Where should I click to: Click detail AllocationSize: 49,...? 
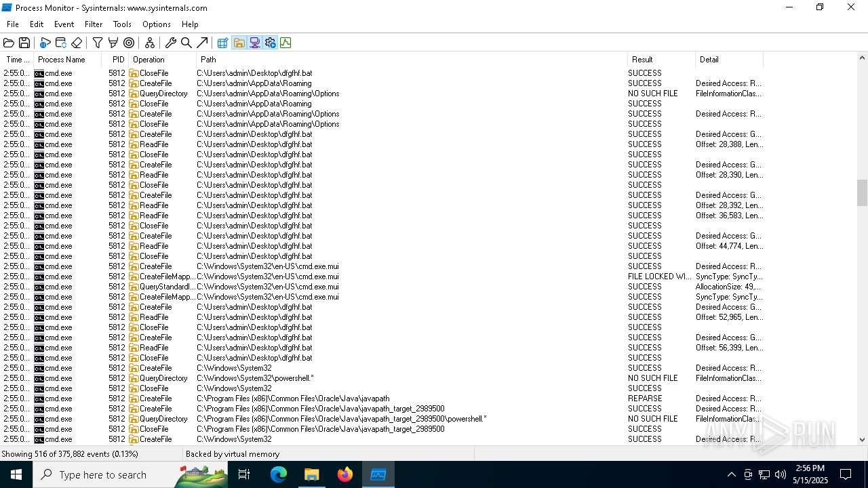[x=729, y=287]
